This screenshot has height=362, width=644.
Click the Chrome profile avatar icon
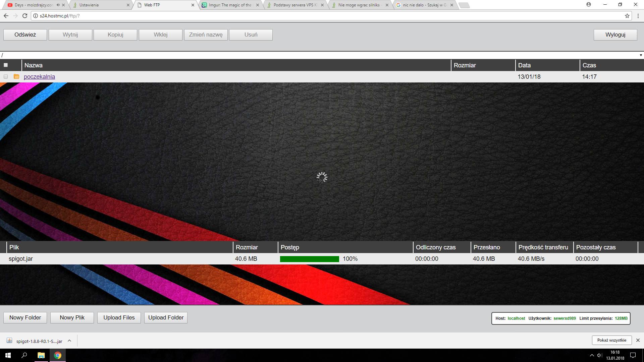click(588, 5)
